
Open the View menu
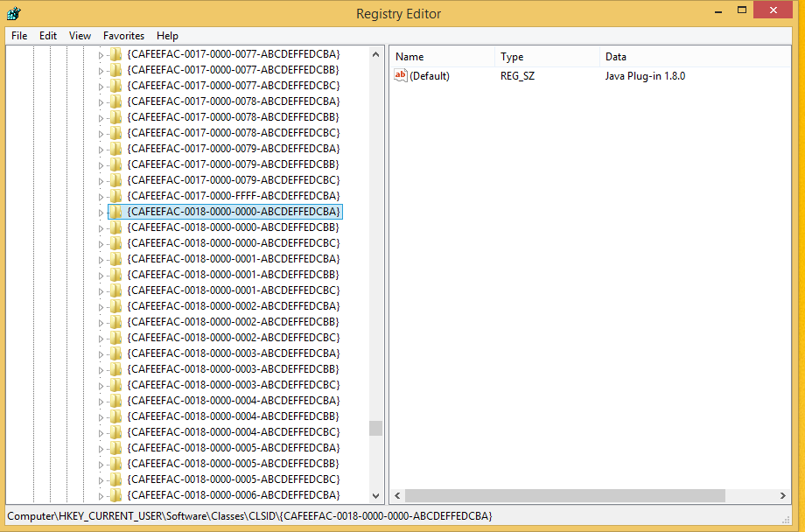click(80, 36)
